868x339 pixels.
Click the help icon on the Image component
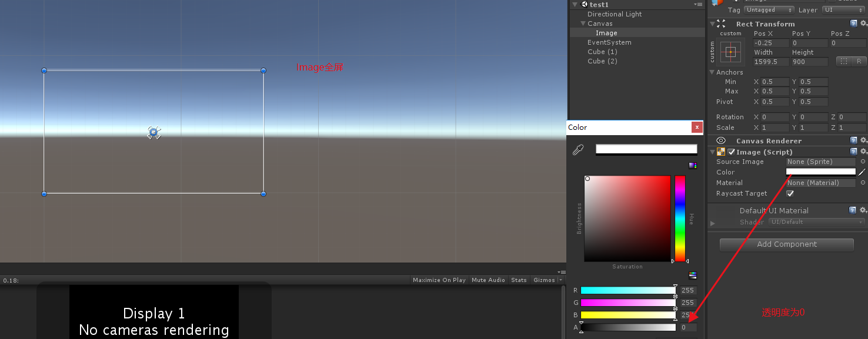(853, 151)
